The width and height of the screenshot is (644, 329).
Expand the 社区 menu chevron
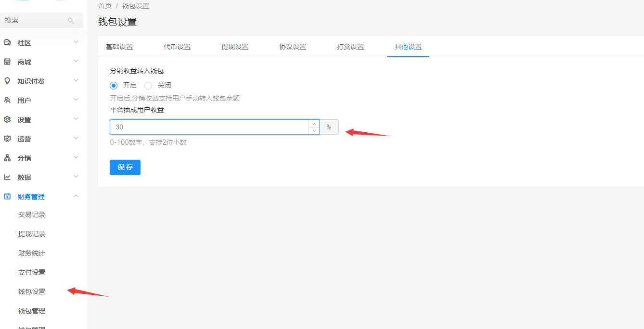point(76,42)
